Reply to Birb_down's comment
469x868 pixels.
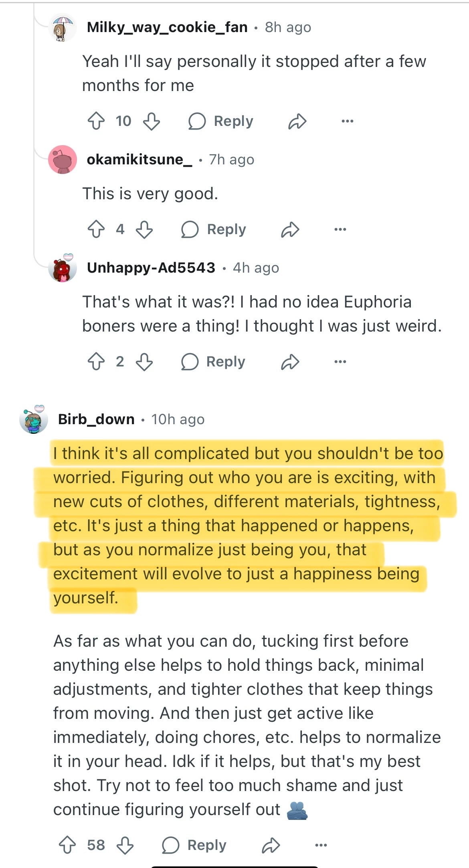tap(194, 845)
